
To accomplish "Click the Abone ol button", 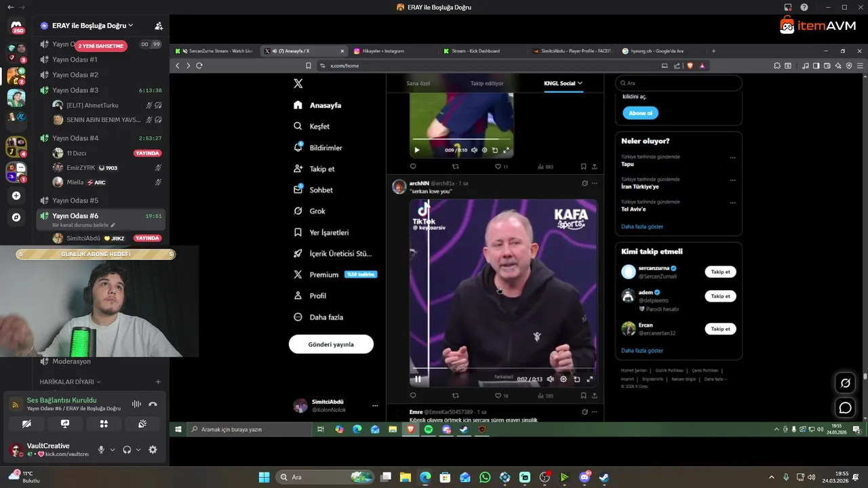I will click(x=640, y=113).
